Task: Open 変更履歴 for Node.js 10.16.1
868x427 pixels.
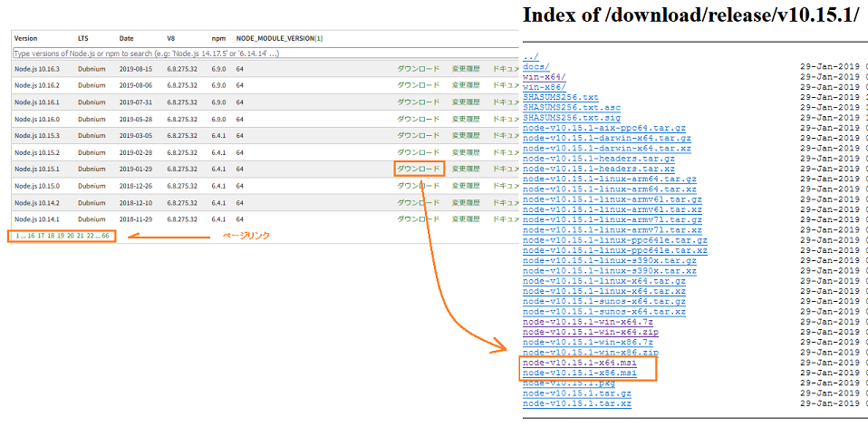Action: point(466,102)
